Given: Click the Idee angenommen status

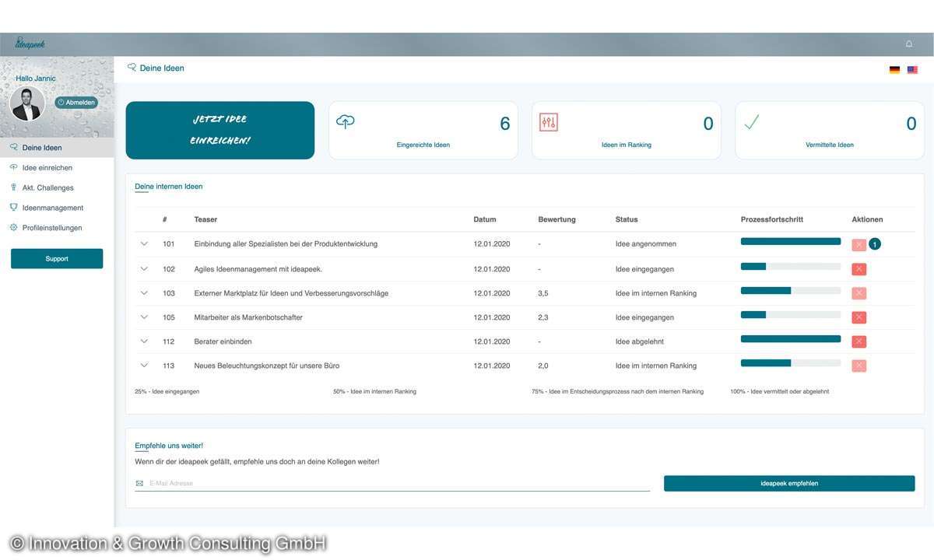Looking at the screenshot, I should coord(645,244).
